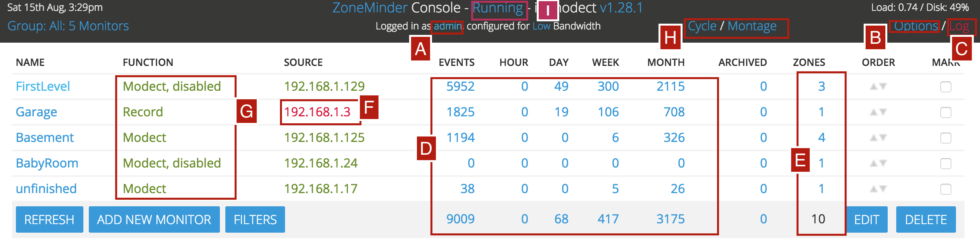Check the BabyRoom monitor mark box
980x247 pixels.
click(946, 164)
